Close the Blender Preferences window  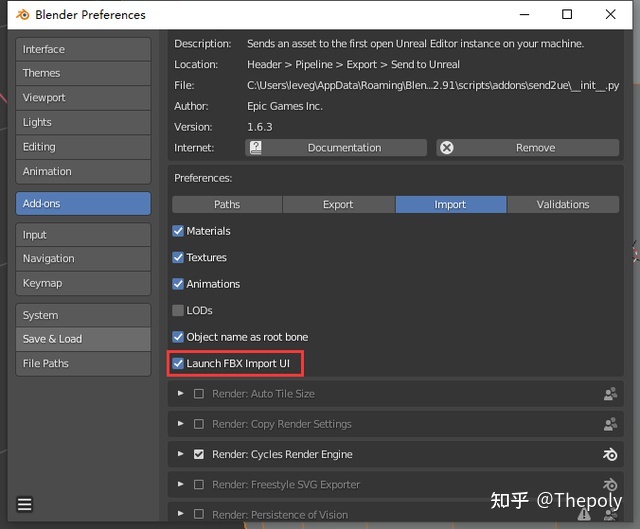[x=611, y=15]
